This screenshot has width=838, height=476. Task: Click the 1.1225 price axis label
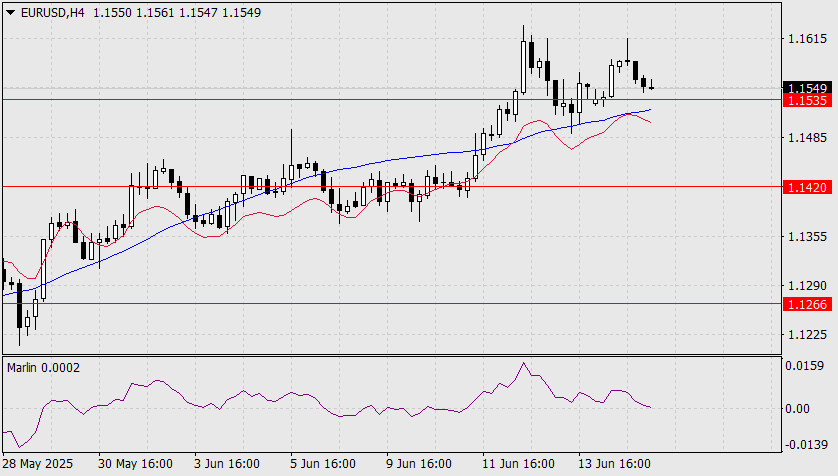pyautogui.click(x=808, y=335)
